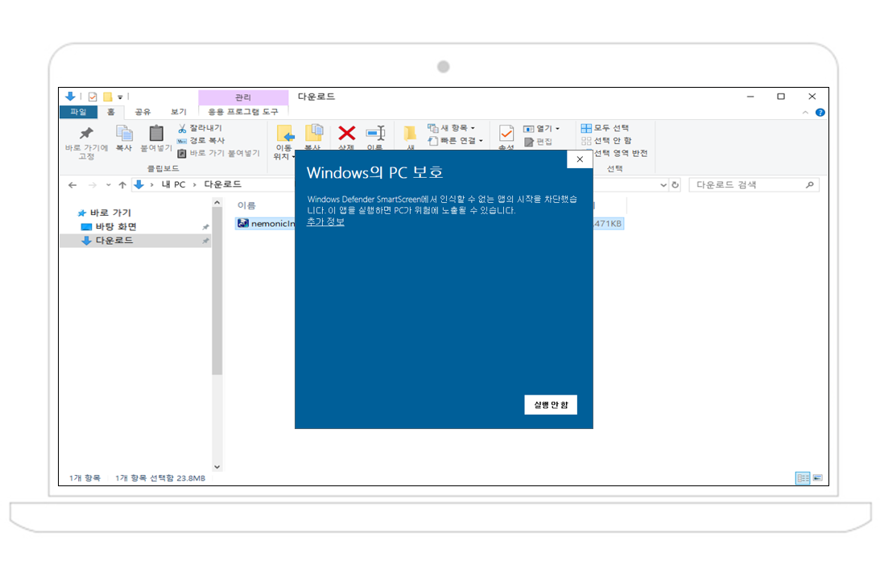Viewport: 880px width, 578px height.
Task: Click the title bar new folder icon
Action: (107, 97)
